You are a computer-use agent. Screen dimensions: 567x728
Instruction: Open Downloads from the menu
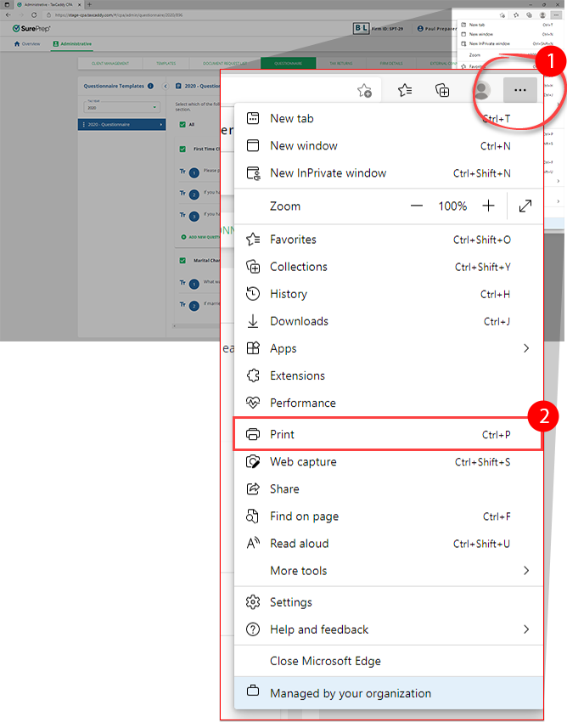[389, 321]
